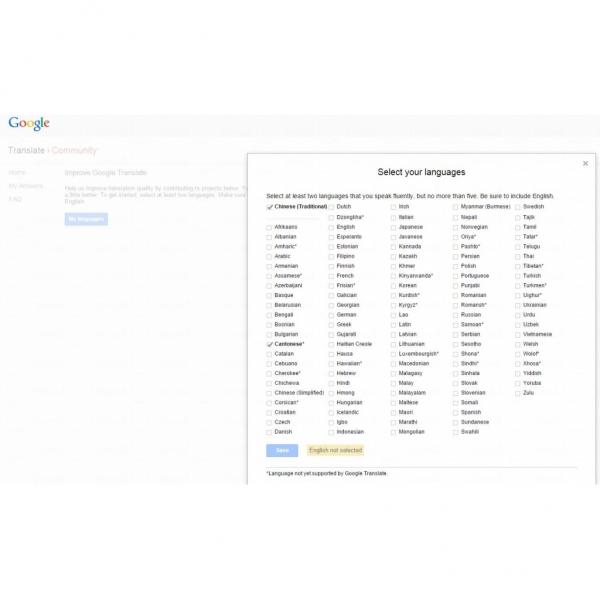Tick the Spanish checkbox
Viewport: 600px width, 600px height.
[x=455, y=413]
